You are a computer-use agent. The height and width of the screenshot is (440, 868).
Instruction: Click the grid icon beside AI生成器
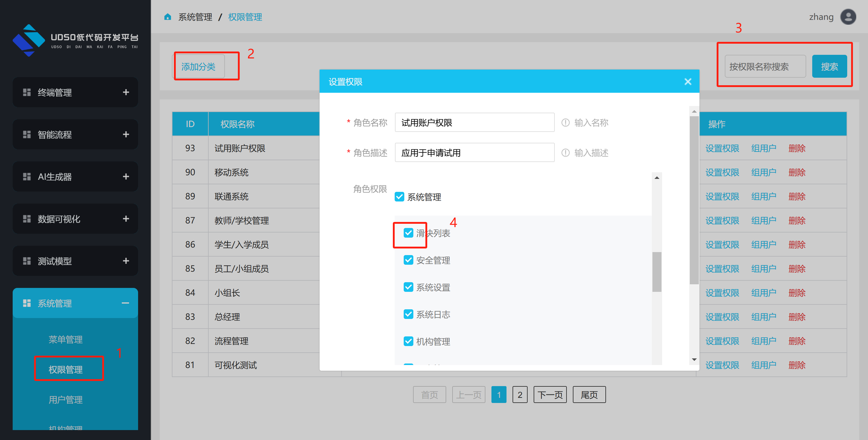pos(27,176)
